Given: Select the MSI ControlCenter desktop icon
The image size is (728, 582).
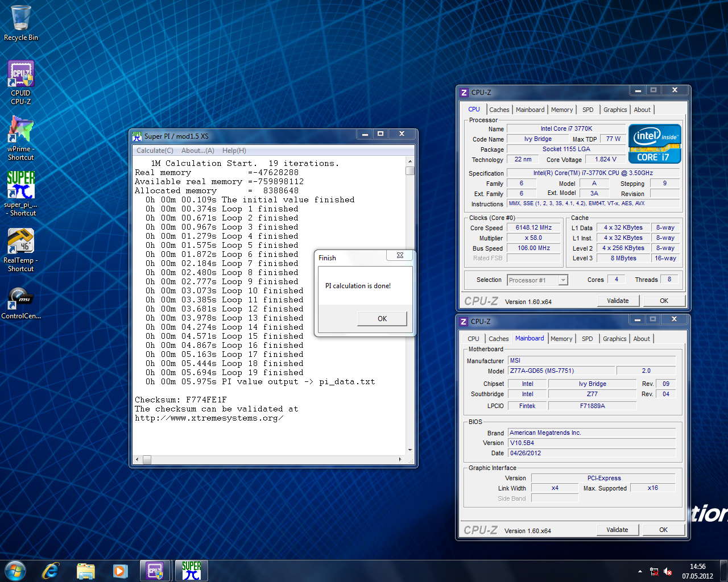Looking at the screenshot, I should click(21, 302).
